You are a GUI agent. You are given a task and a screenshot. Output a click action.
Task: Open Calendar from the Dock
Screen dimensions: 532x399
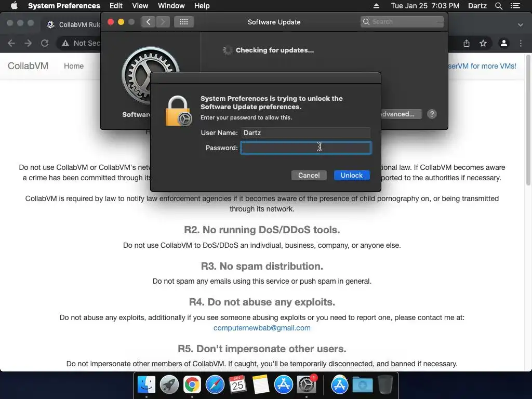coord(237,385)
